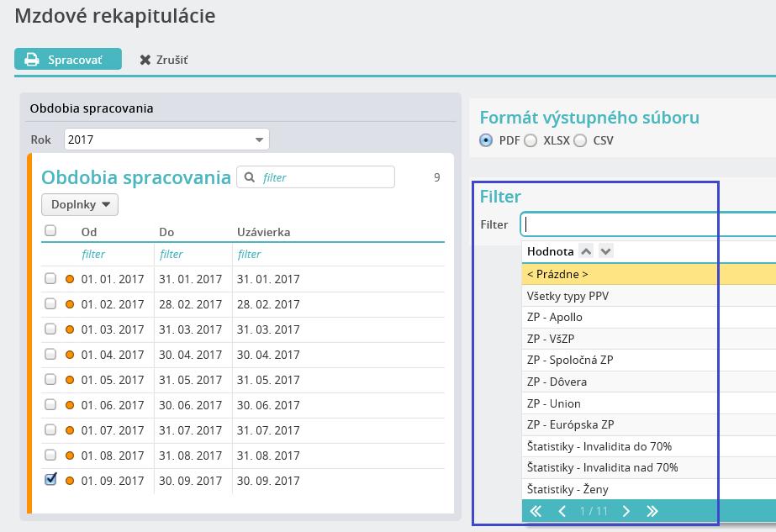Select the CSV output format

[580, 140]
